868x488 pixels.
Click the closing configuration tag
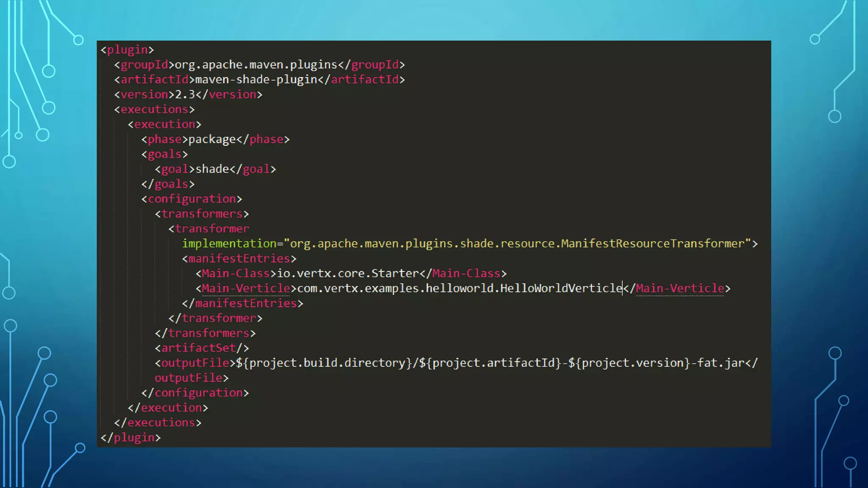(195, 393)
